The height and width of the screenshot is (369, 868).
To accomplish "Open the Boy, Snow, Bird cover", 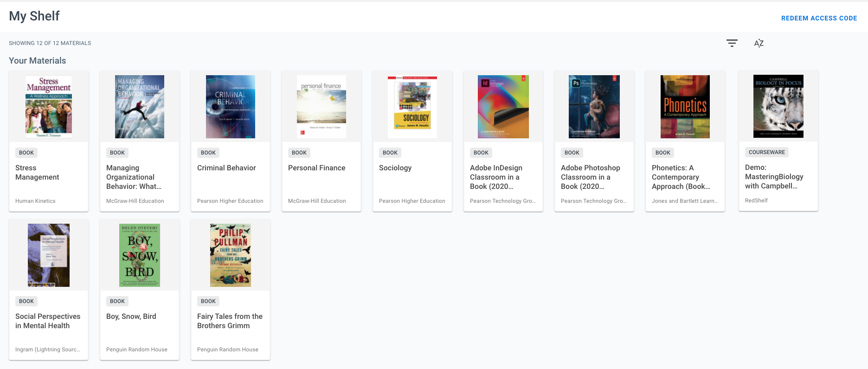I will tap(140, 255).
